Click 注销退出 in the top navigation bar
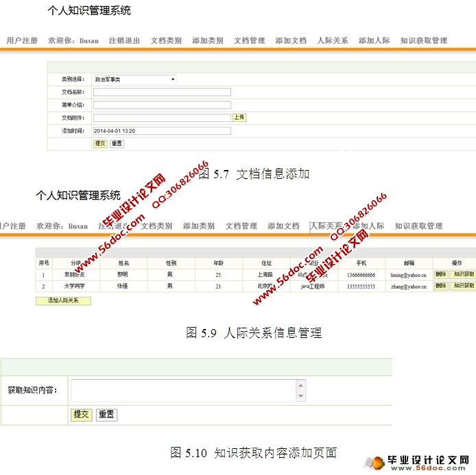Screen dimensions: 476x475 coord(124,40)
